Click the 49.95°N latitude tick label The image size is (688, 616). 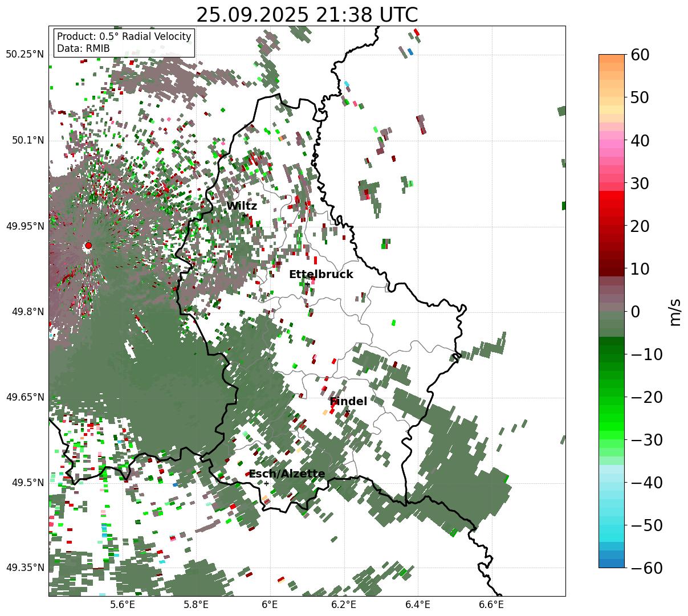click(x=25, y=226)
